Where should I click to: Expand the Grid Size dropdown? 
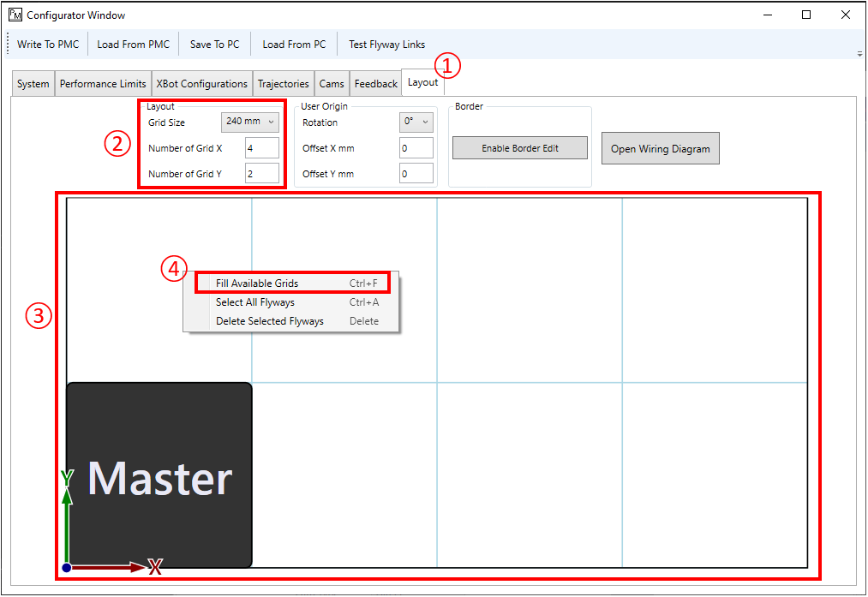tap(250, 122)
